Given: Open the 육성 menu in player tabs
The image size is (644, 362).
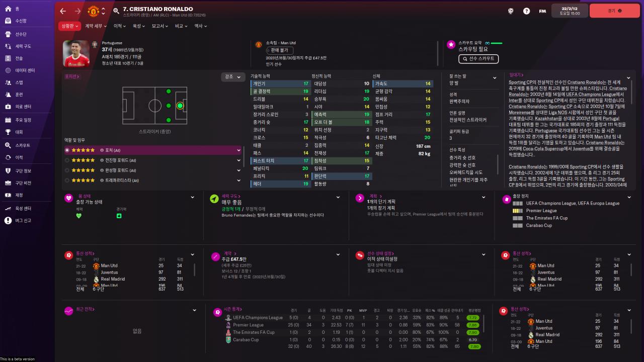Looking at the screenshot, I should click(139, 26).
